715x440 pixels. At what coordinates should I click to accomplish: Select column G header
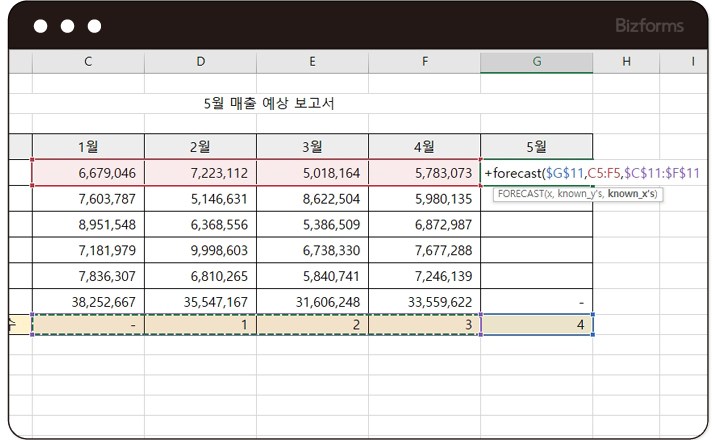(x=536, y=62)
